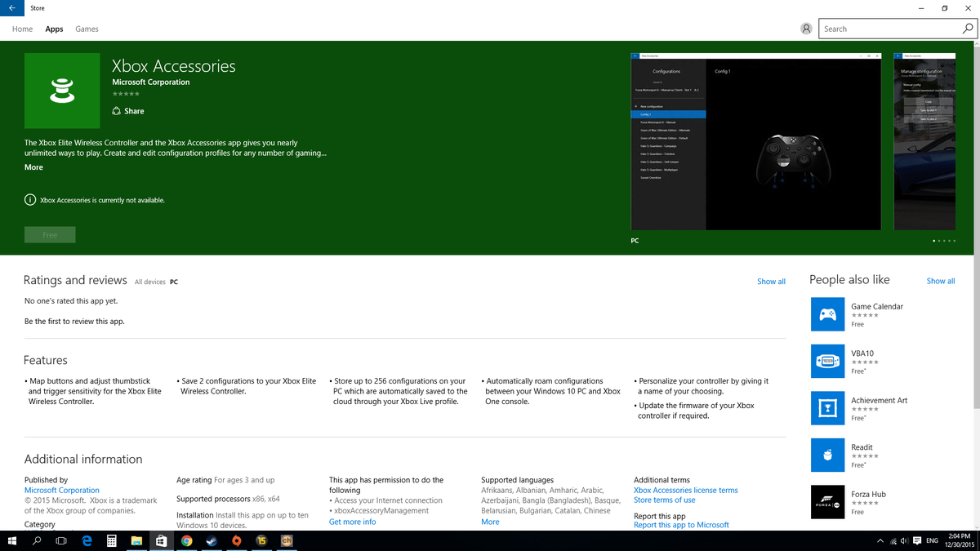Switch to the Home tab
The image size is (980, 551).
22,29
